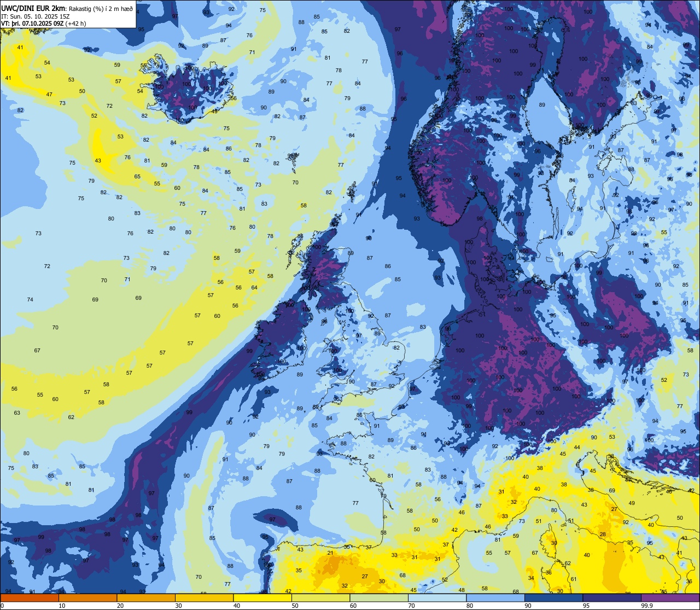Click the humidity value '44' north of the Adriatic
700x610 pixels.
pyautogui.click(x=577, y=447)
